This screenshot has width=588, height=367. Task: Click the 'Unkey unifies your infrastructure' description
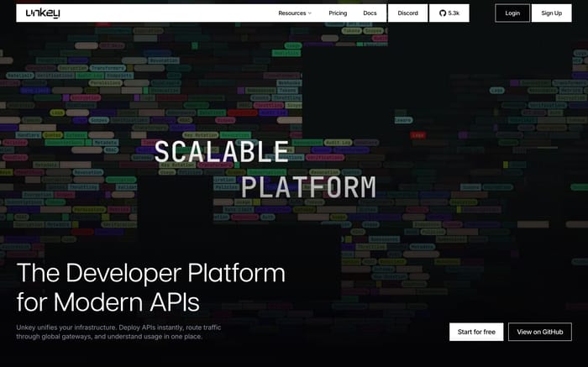[x=118, y=332]
